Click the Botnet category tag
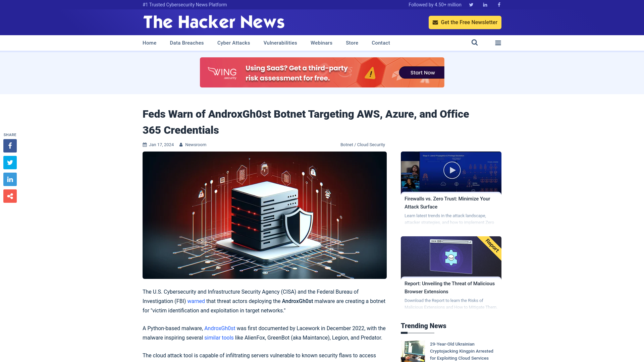The width and height of the screenshot is (644, 362). click(347, 144)
